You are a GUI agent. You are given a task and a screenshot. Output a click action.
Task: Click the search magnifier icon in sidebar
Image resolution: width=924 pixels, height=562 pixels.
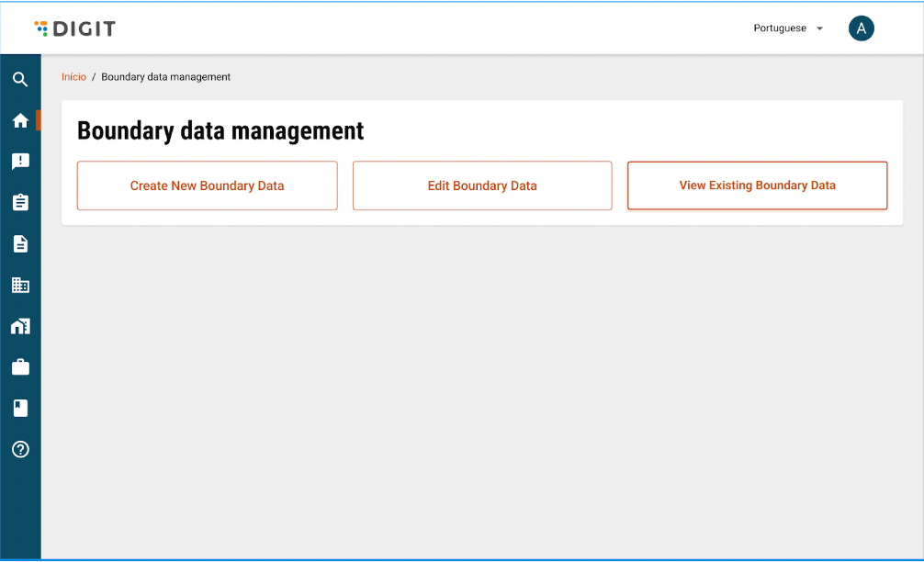point(20,80)
